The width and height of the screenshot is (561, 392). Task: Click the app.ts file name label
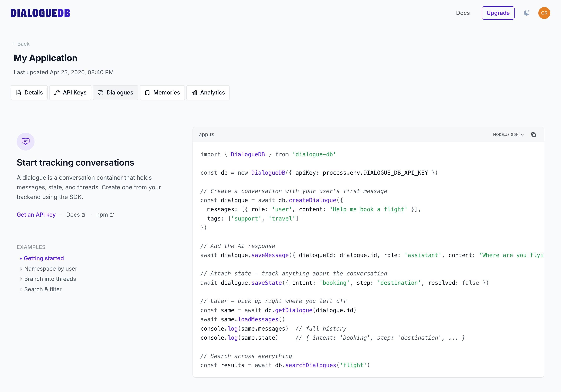(x=206, y=135)
